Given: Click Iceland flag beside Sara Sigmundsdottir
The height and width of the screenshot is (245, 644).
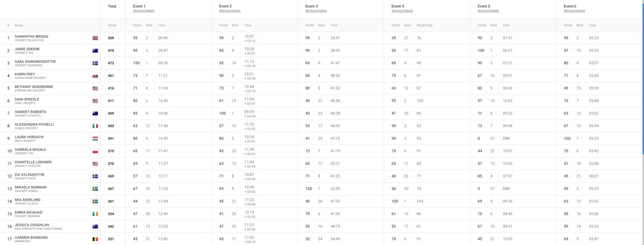Looking at the screenshot, I should 95,63.
